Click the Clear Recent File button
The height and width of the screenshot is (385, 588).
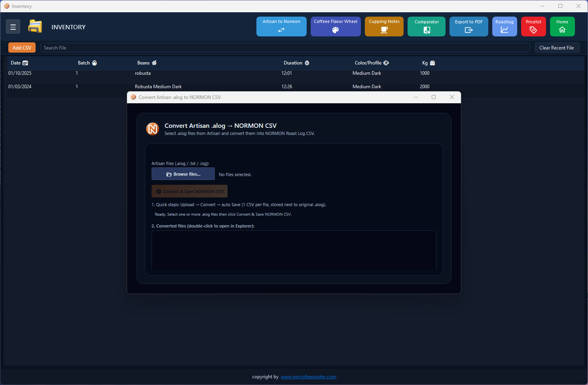(x=557, y=47)
